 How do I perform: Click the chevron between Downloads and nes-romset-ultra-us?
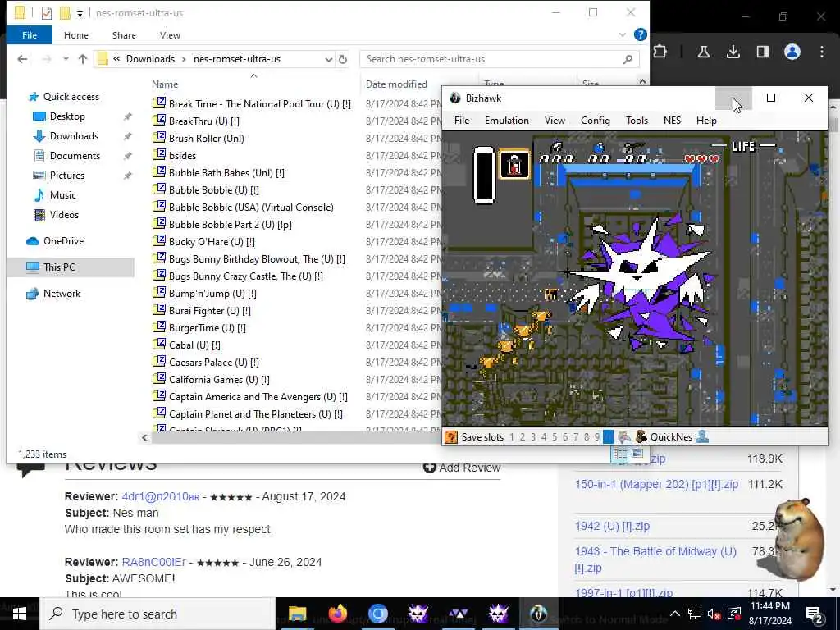click(x=184, y=59)
